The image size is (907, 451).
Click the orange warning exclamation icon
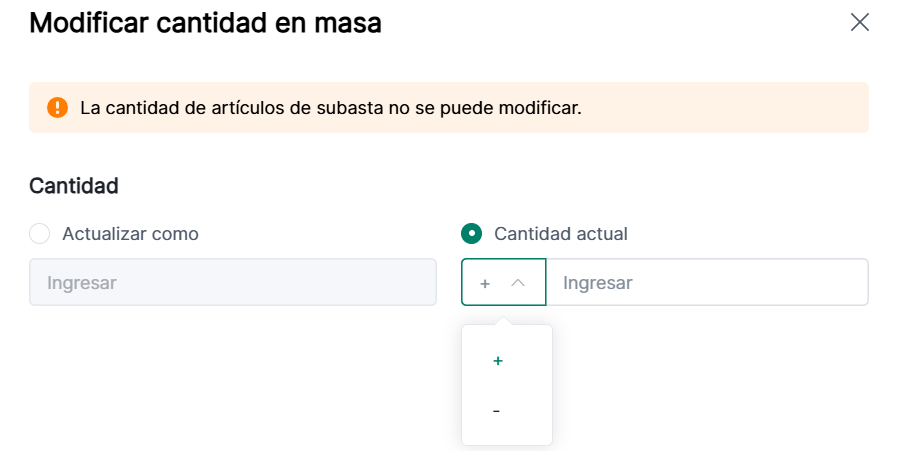coord(57,107)
